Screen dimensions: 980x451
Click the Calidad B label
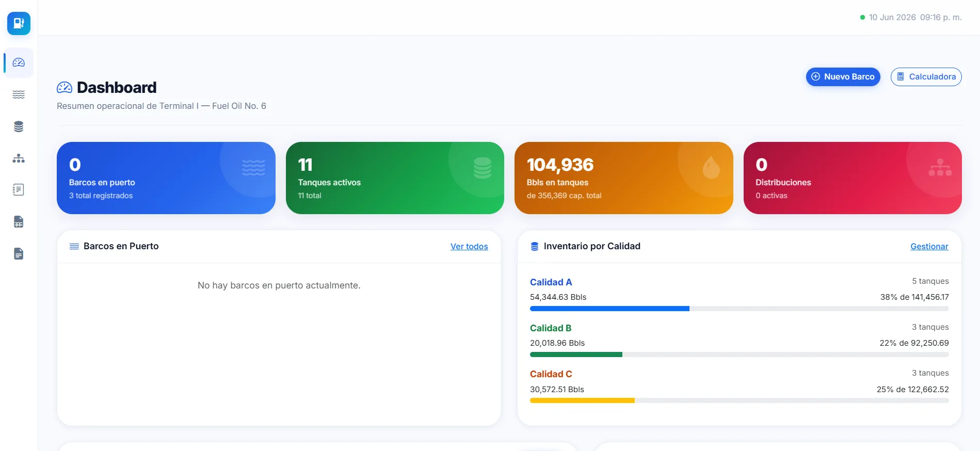(551, 328)
